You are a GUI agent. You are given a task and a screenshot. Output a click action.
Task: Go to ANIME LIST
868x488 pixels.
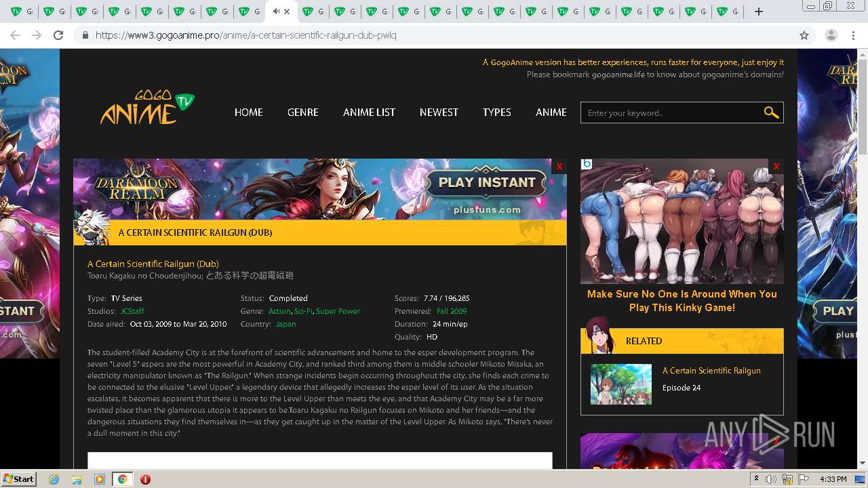[369, 113]
